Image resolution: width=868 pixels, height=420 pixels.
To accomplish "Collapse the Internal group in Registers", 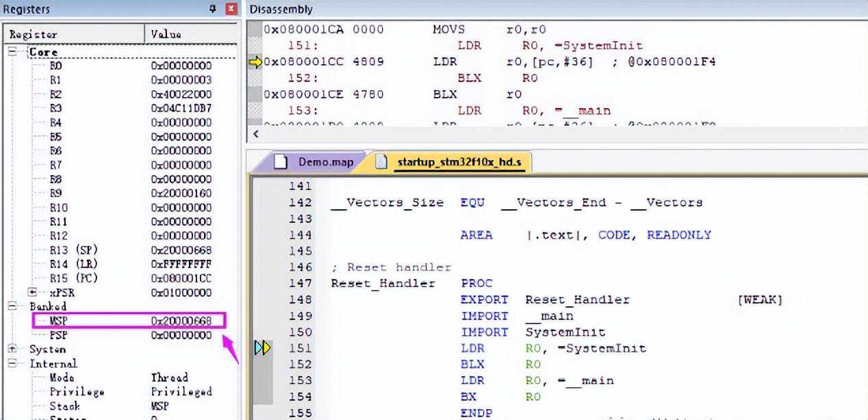I will tap(12, 363).
